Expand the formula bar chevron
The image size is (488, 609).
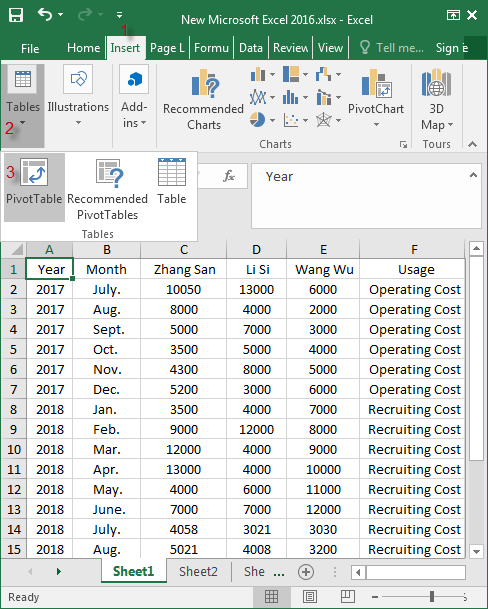pos(473,175)
